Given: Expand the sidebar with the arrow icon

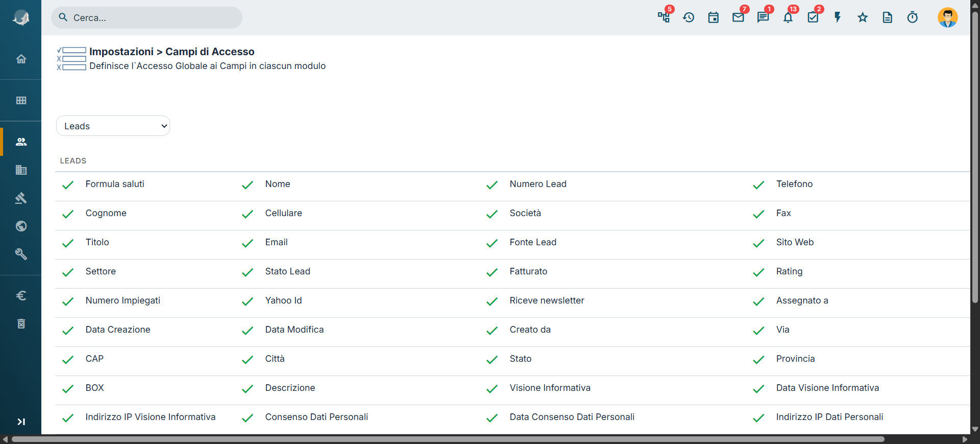Looking at the screenshot, I should tap(21, 422).
